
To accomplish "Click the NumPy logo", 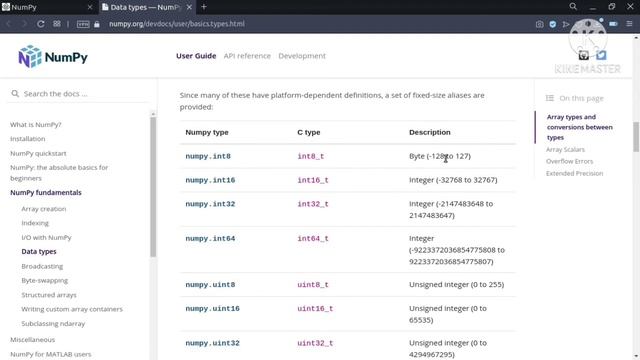I will coord(53,56).
